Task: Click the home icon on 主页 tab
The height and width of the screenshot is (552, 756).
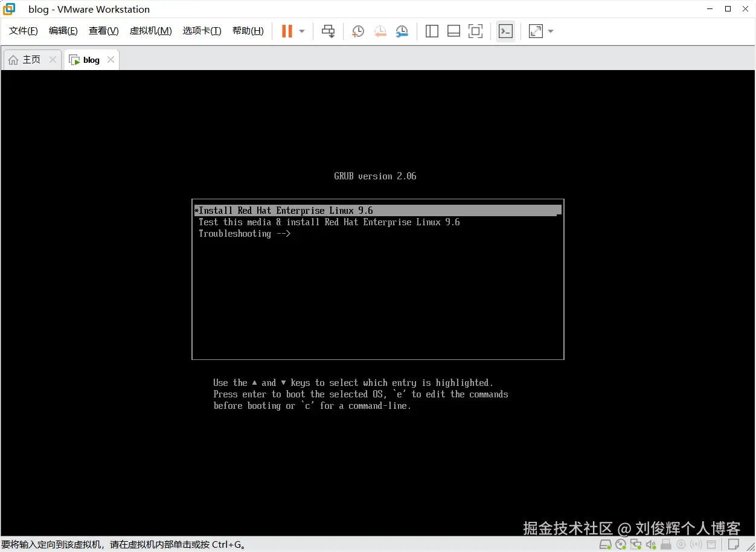Action: 13,60
